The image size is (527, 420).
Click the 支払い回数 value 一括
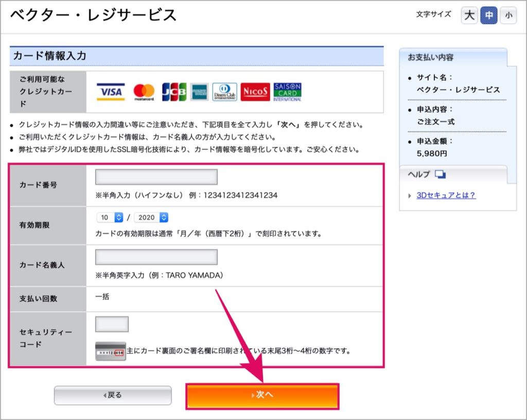pos(102,296)
